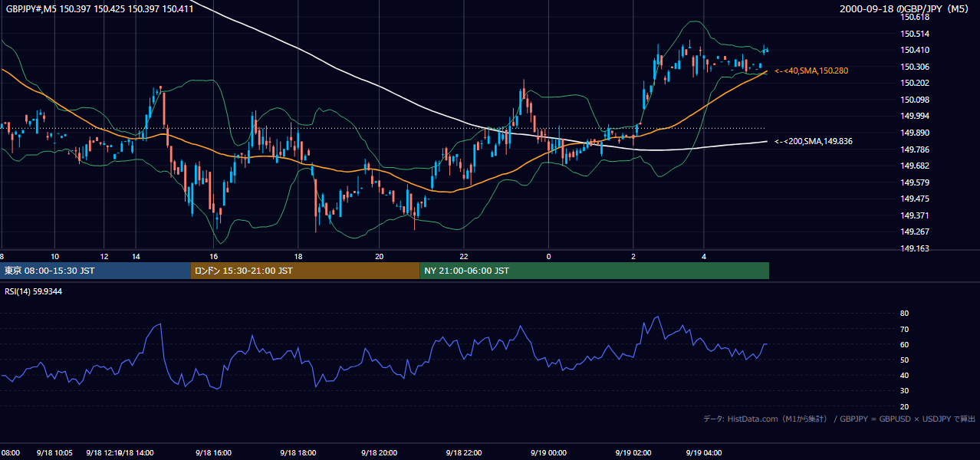Viewport: 980px width, 460px height.
Task: Click the 9/19 04:00 bottom time label
Action: [703, 453]
